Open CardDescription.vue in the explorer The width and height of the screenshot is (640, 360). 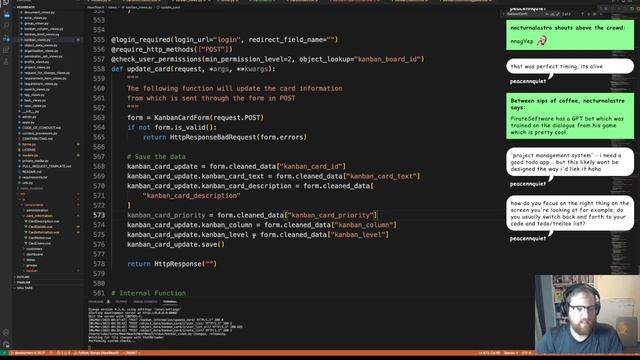click(x=43, y=221)
